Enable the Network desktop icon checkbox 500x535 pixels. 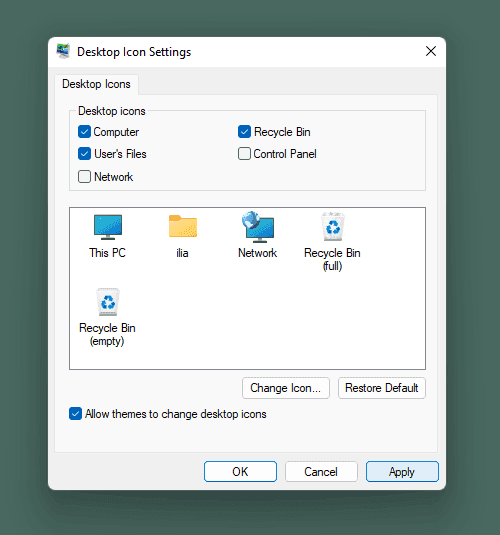pyautogui.click(x=84, y=177)
